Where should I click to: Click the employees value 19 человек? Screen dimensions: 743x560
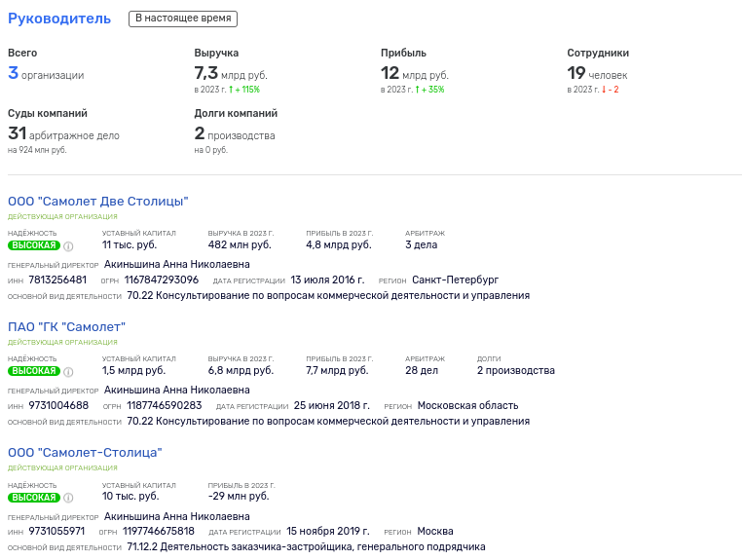pyautogui.click(x=597, y=73)
